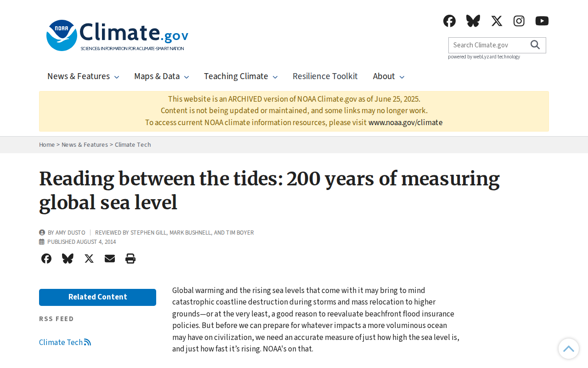Open Instagram icon in header
This screenshot has width=588, height=368.
click(x=519, y=21)
